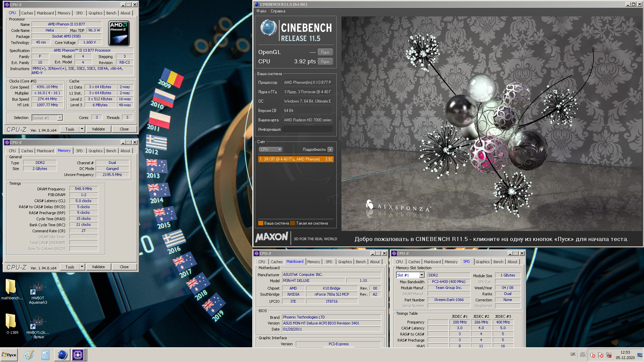
Task: Click the mainboard model M3N-HT DELUXE
Action: coord(313,281)
